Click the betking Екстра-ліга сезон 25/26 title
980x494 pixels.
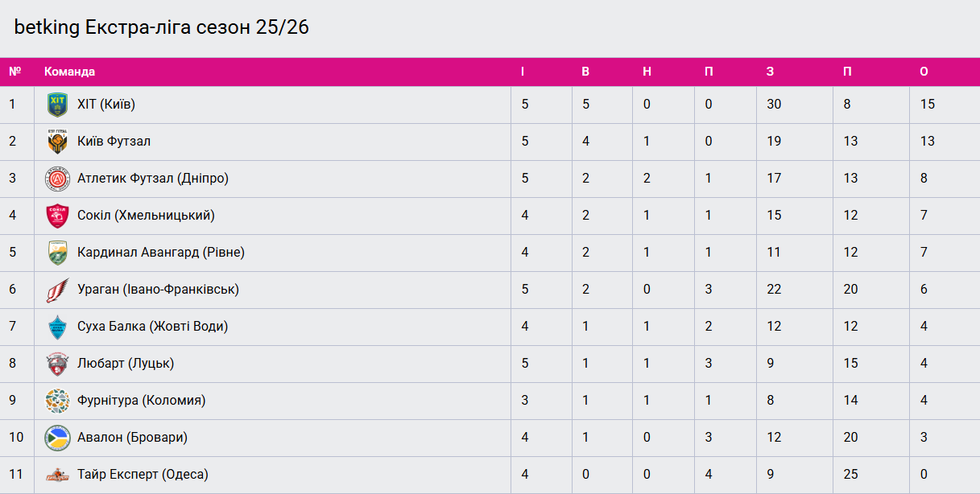coord(162,27)
